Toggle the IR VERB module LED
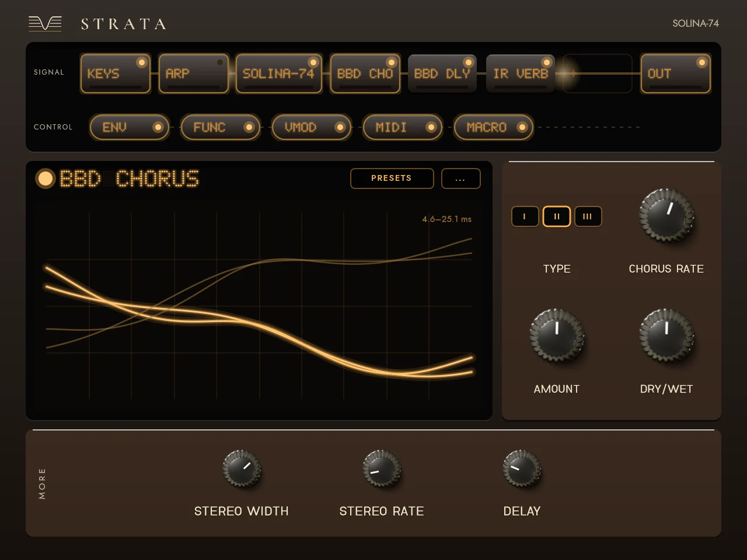747x560 pixels. coord(547,62)
